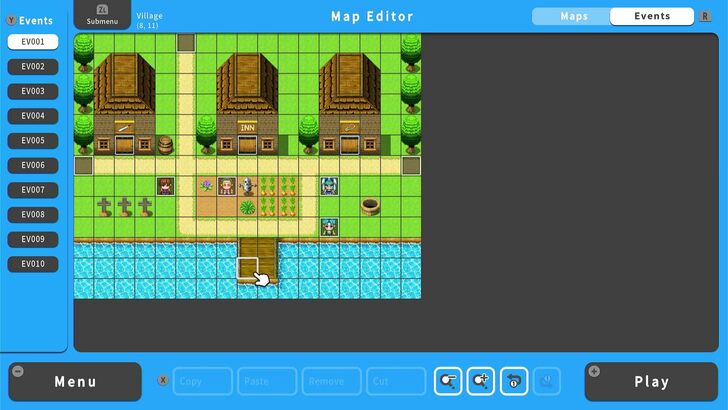Select event EV002 in the Events list
This screenshot has height=410, width=728.
click(33, 66)
